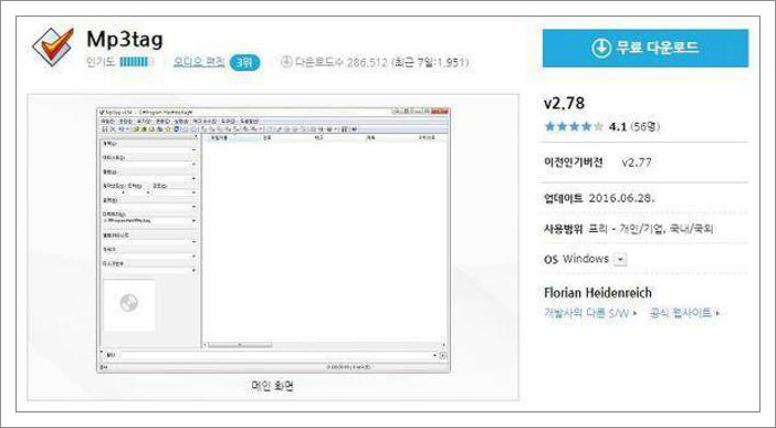Open 개발사의 다른 S/W link
This screenshot has width=776, height=428.
tap(590, 313)
